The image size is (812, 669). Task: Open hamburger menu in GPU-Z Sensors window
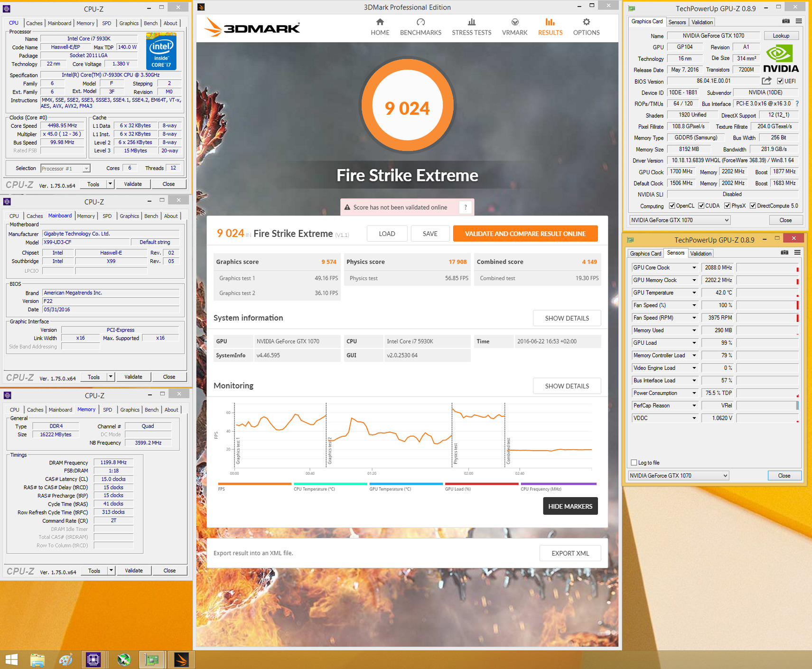(797, 253)
